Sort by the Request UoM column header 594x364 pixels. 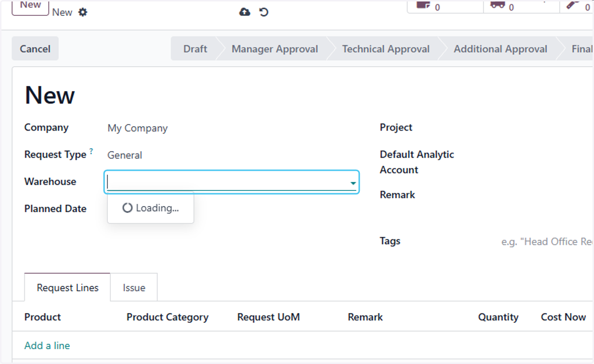[x=268, y=317]
